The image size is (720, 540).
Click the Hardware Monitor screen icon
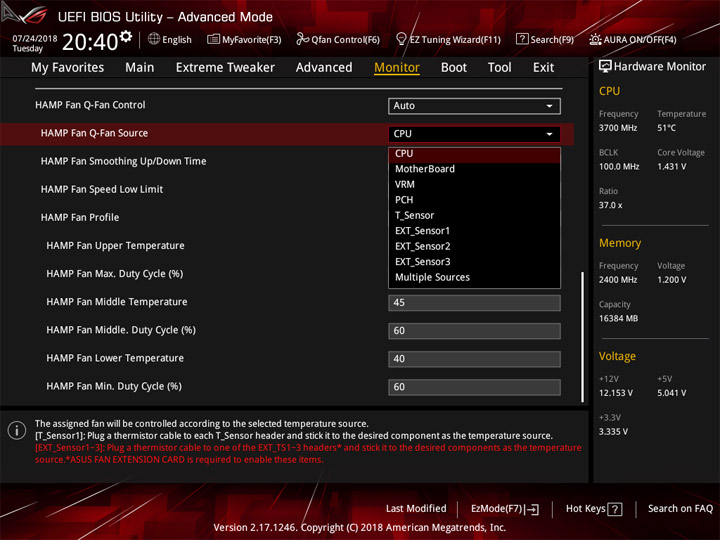605,67
